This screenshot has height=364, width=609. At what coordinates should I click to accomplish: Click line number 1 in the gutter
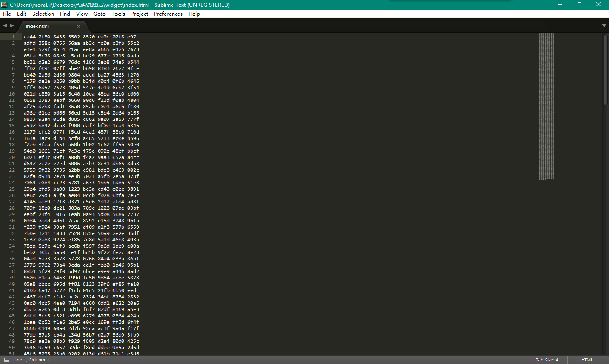[x=13, y=37]
